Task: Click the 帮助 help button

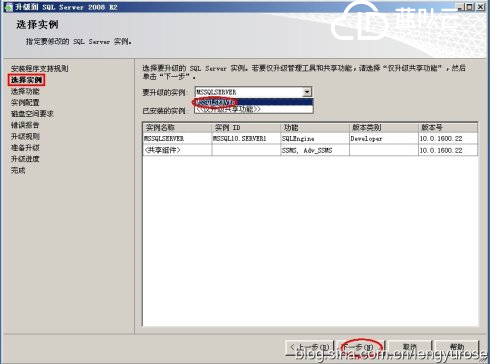Action: coord(457,348)
